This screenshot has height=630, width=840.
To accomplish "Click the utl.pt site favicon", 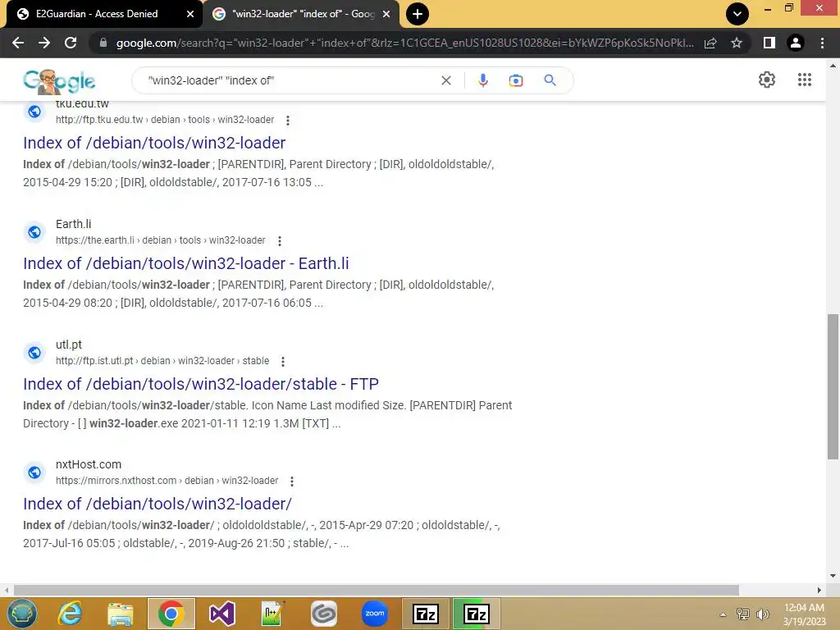I will tap(34, 353).
